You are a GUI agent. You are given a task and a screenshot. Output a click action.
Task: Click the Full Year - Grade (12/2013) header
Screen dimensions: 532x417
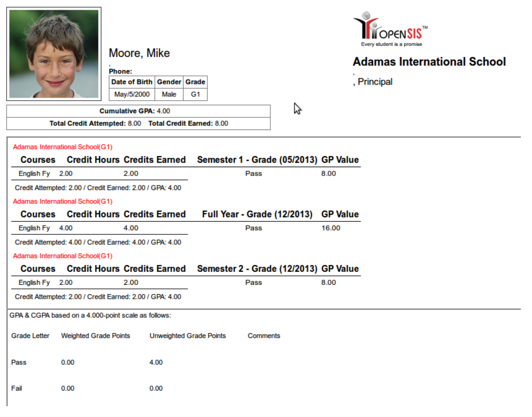pyautogui.click(x=257, y=214)
